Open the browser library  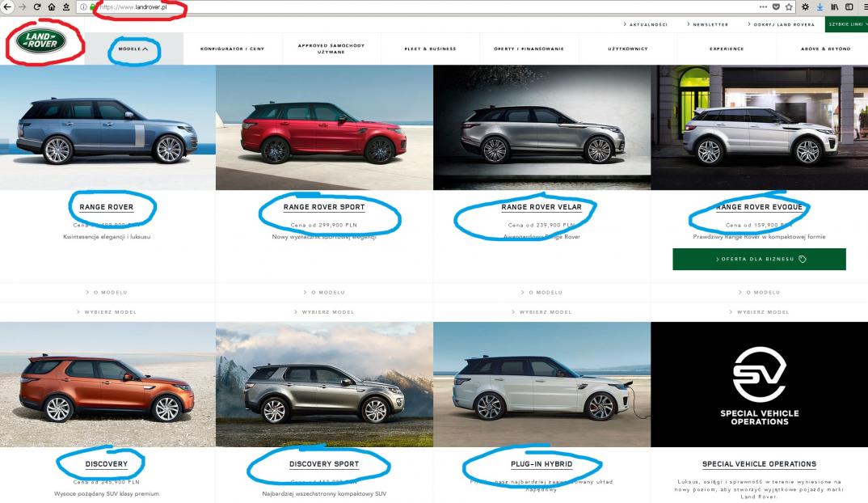tap(834, 6)
